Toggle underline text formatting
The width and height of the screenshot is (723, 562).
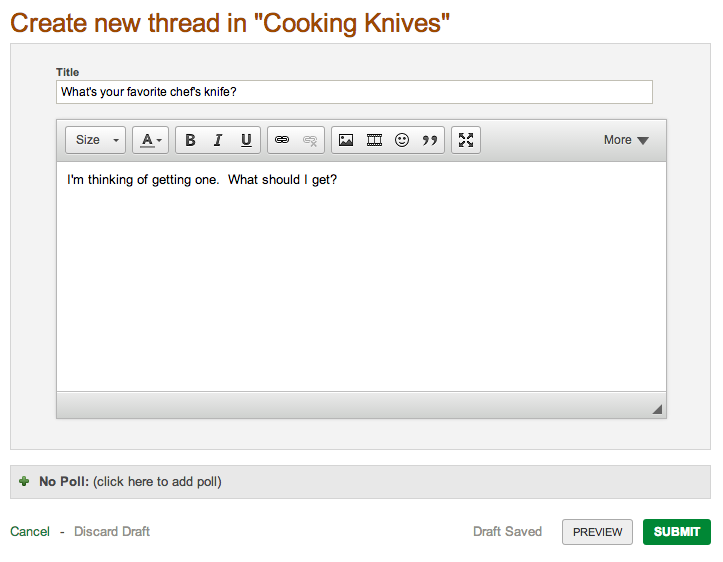(246, 140)
